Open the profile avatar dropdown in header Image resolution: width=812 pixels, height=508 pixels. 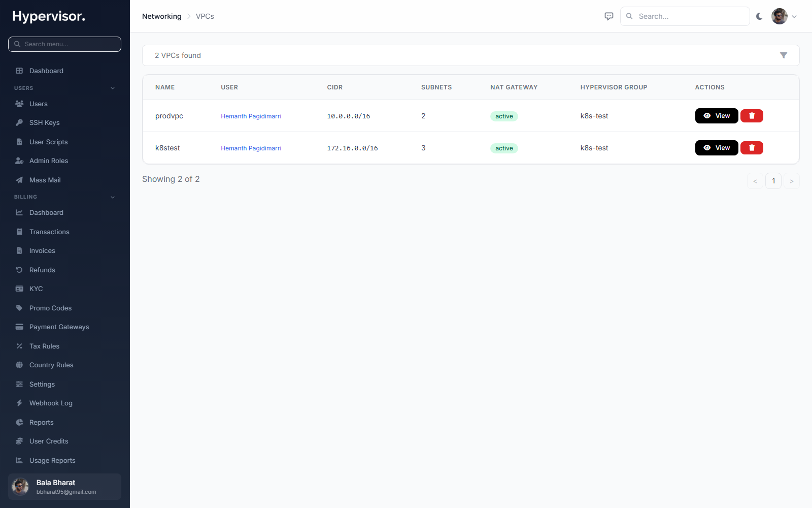click(784, 16)
